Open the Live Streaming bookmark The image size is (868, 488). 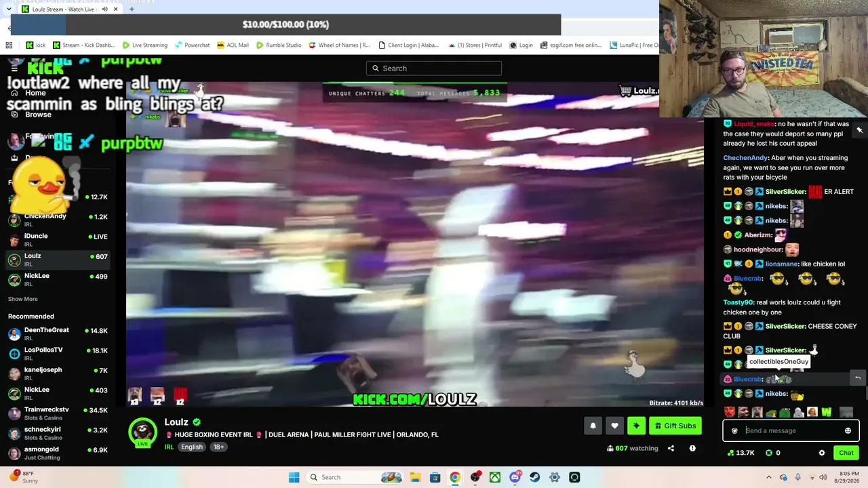pyautogui.click(x=144, y=45)
